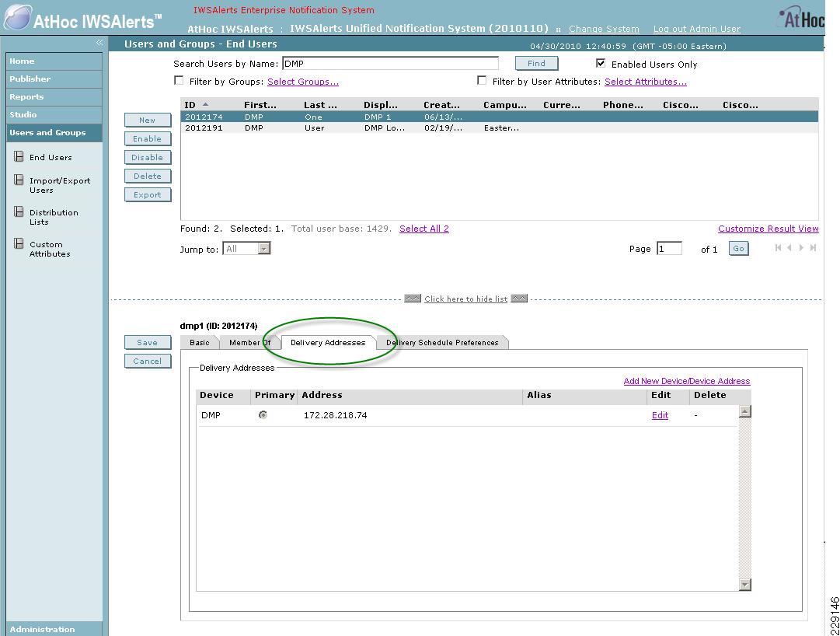The width and height of the screenshot is (840, 636).
Task: Select Primary radio button for DMP device
Action: tap(263, 414)
